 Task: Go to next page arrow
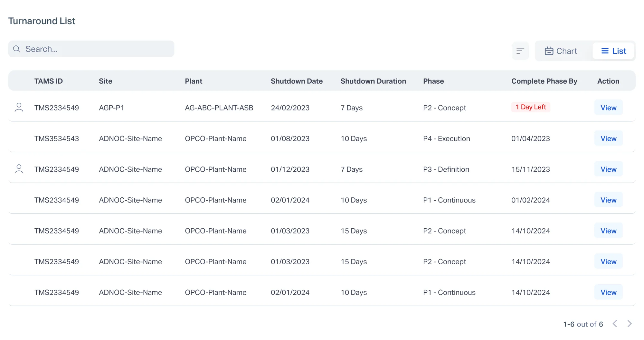click(x=630, y=324)
